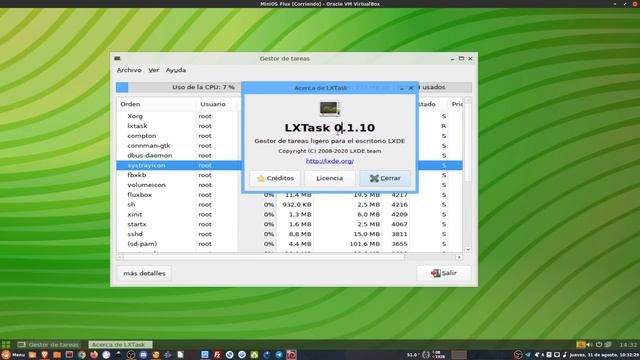Click the Salir button

443,273
